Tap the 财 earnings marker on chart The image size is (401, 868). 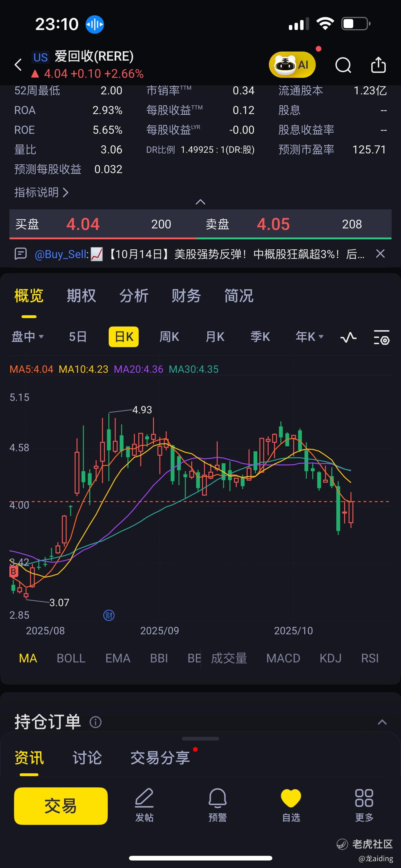coord(109,615)
